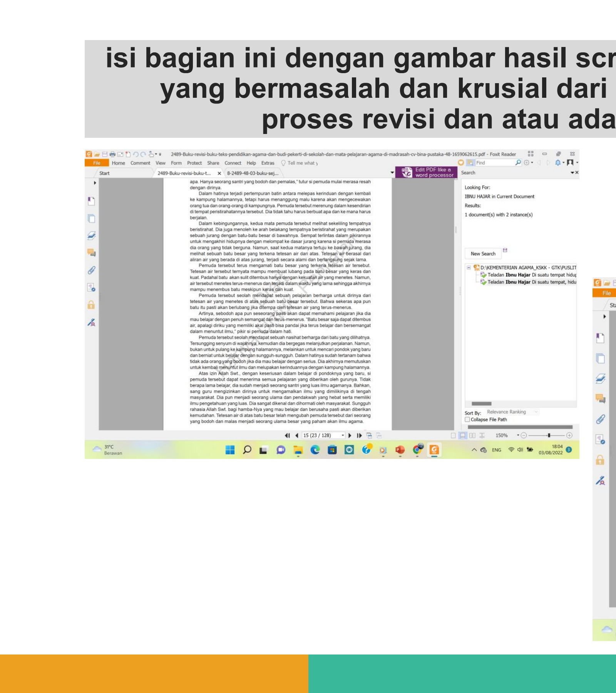Click the New Search button
This screenshot has width=616, height=693.
tap(483, 254)
